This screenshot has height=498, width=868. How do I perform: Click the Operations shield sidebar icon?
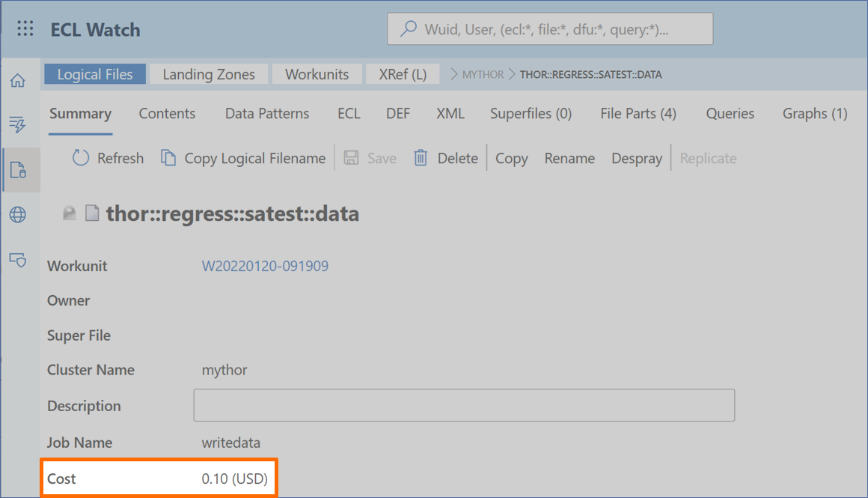click(18, 260)
